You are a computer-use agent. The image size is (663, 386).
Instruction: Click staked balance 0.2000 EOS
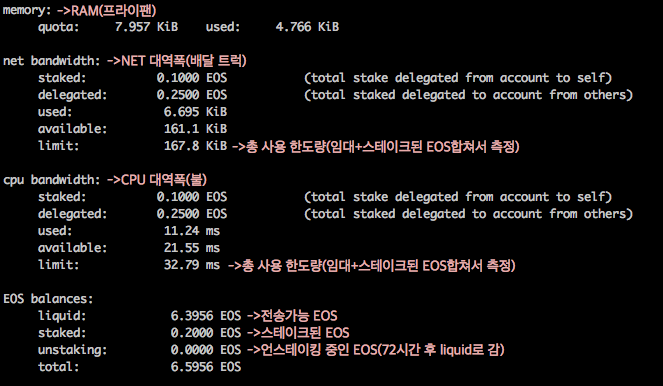(206, 333)
